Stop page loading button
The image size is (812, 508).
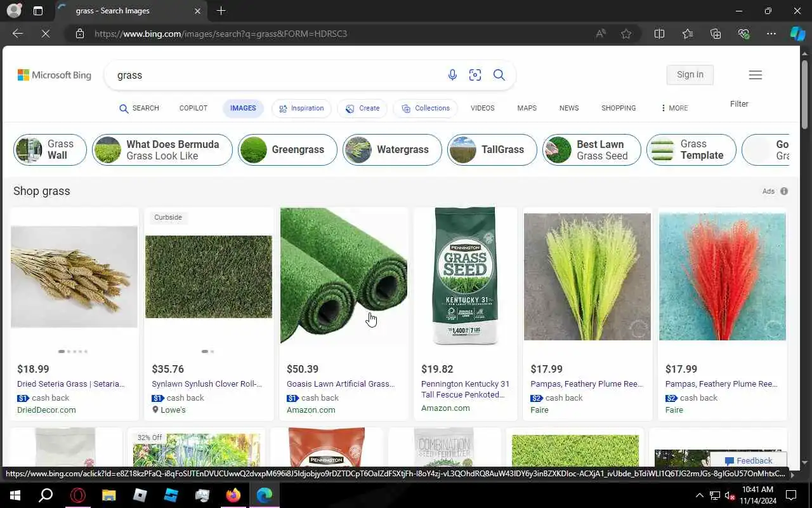tap(46, 34)
